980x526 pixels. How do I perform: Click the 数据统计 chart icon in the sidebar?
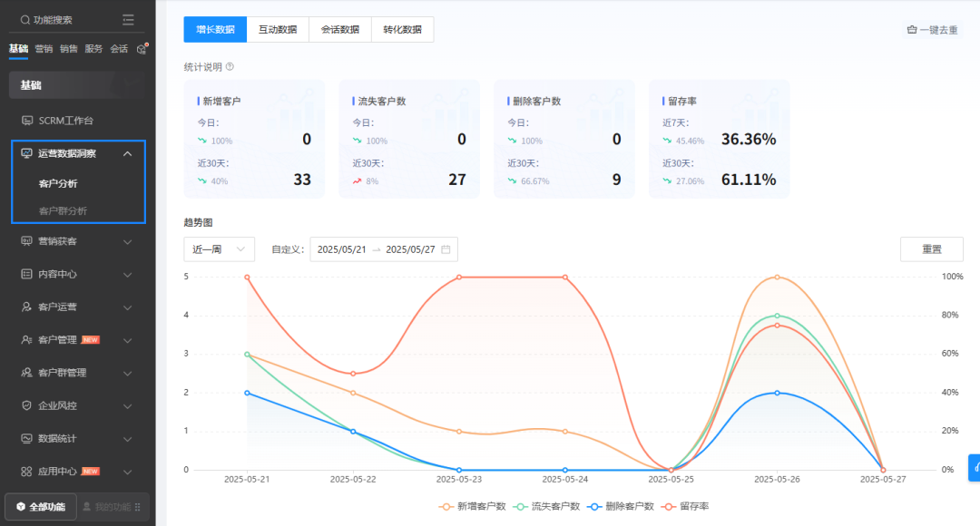point(27,439)
